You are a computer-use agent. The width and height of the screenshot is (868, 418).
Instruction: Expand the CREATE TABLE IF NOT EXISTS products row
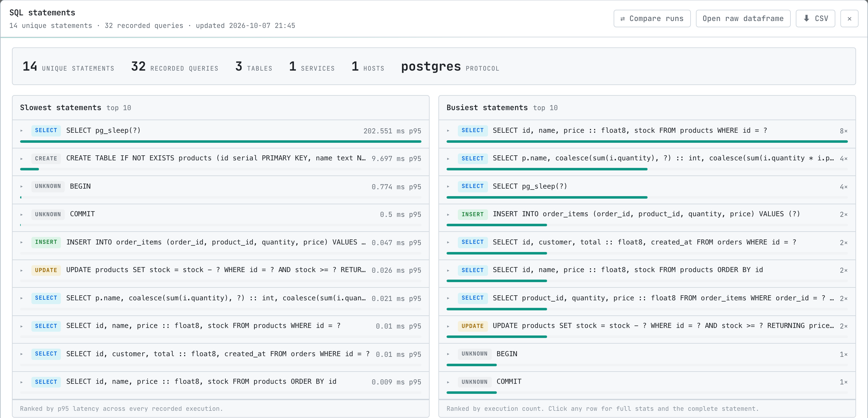221,162
